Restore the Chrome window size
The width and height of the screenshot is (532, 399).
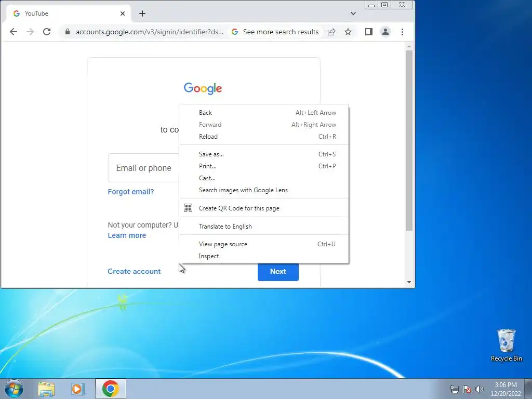tap(384, 5)
